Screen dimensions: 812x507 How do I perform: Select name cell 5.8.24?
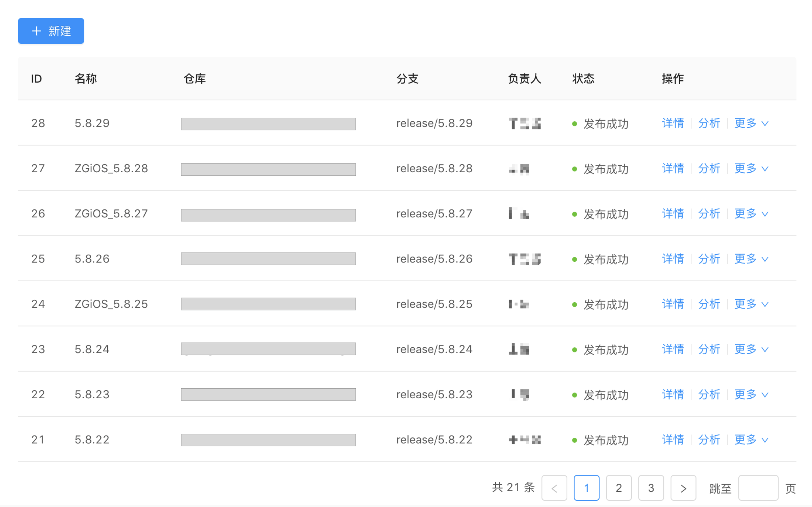pos(92,349)
